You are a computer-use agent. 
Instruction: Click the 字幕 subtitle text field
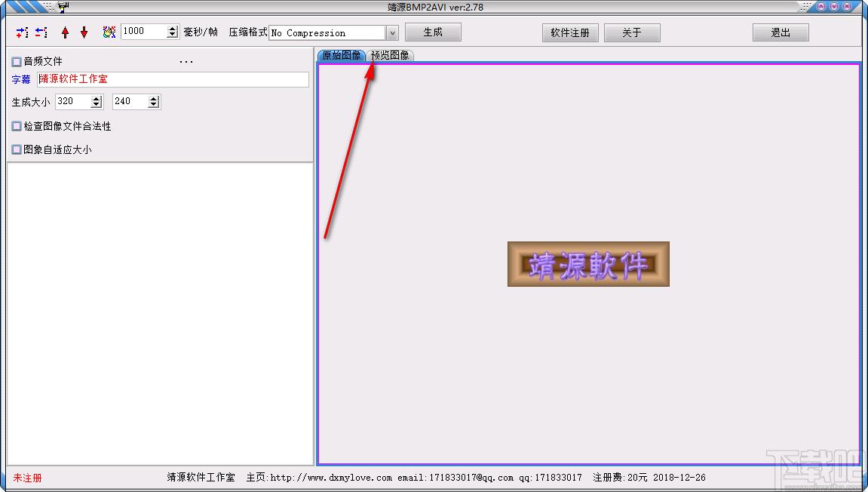(173, 79)
